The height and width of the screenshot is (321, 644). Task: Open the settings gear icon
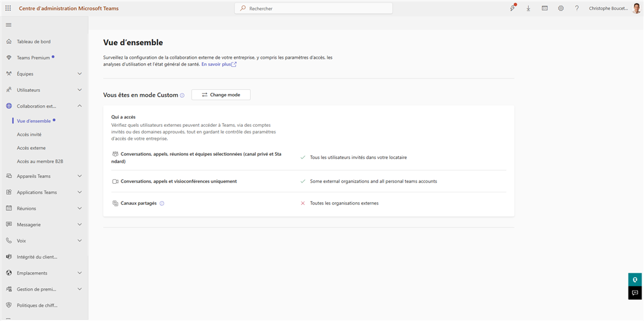click(x=560, y=8)
